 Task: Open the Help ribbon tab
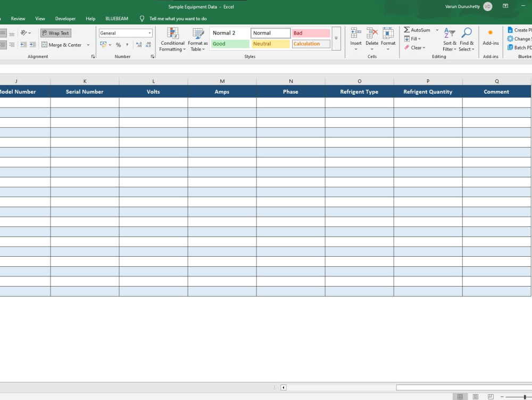point(90,19)
